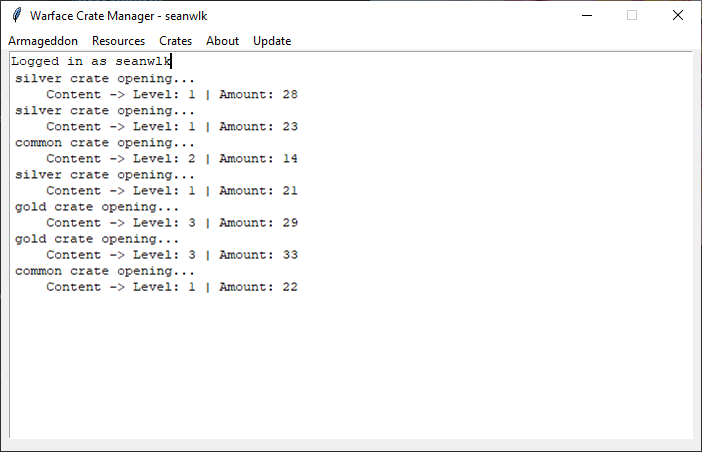Click the 'Amount: 28' log line
This screenshot has height=452, width=702.
coord(172,94)
